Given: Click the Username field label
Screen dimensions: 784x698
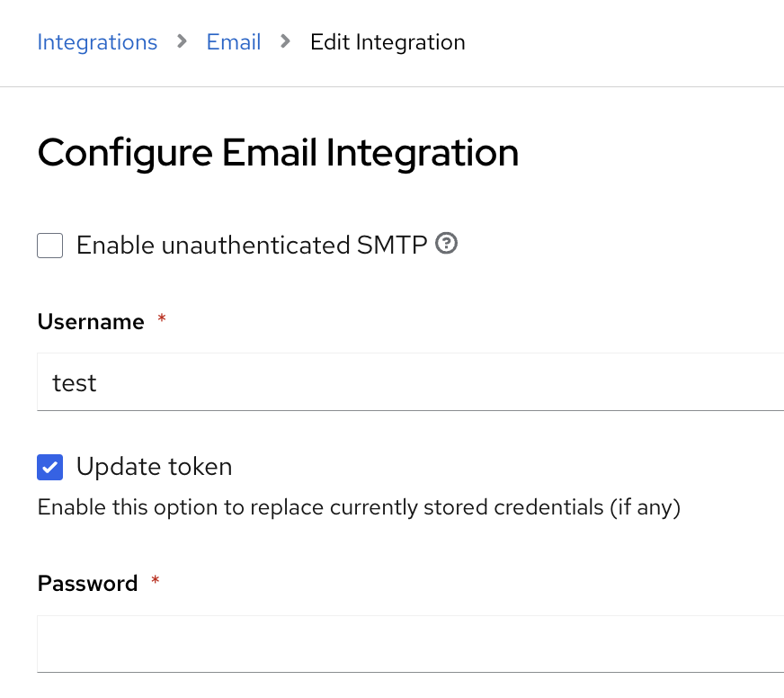Looking at the screenshot, I should pyautogui.click(x=91, y=322).
